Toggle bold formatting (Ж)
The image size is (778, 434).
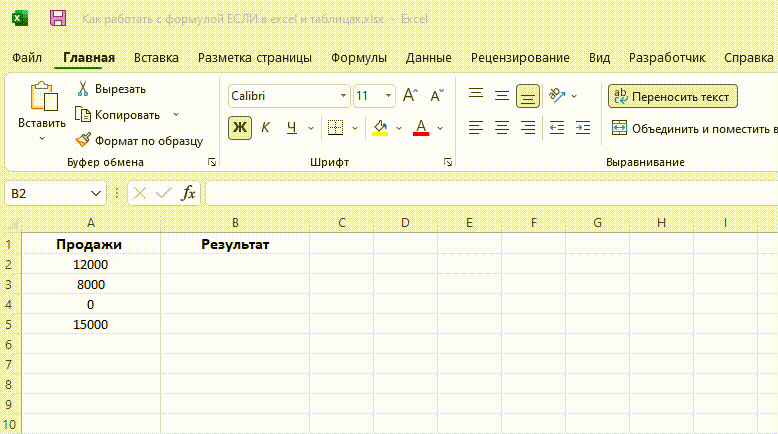pos(240,127)
